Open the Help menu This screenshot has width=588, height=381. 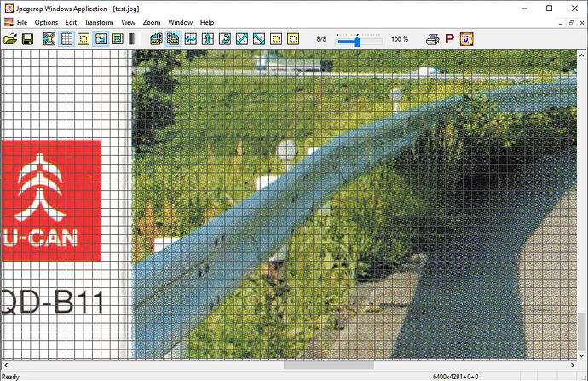[207, 22]
